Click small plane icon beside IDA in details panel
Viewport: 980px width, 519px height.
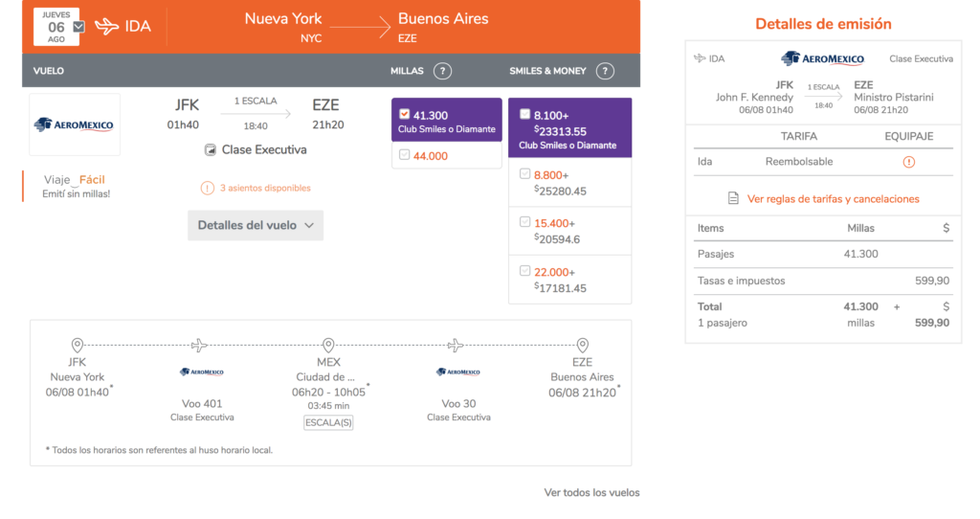point(700,58)
